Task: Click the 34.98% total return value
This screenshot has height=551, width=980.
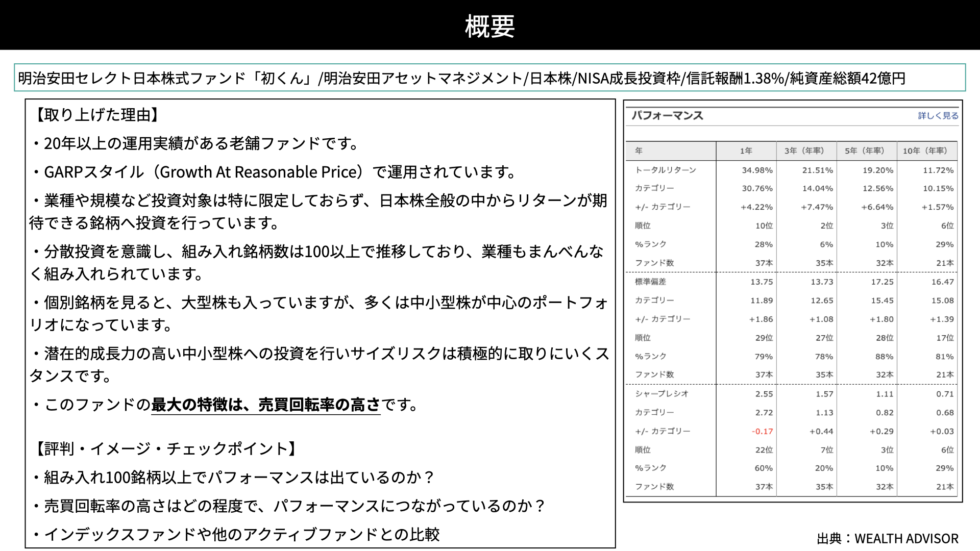Action: pyautogui.click(x=757, y=170)
